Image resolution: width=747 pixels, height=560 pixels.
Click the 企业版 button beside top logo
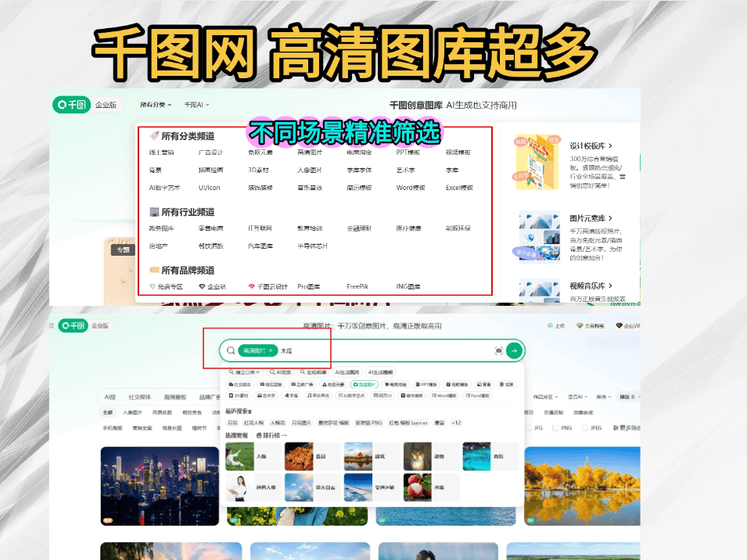(x=106, y=105)
